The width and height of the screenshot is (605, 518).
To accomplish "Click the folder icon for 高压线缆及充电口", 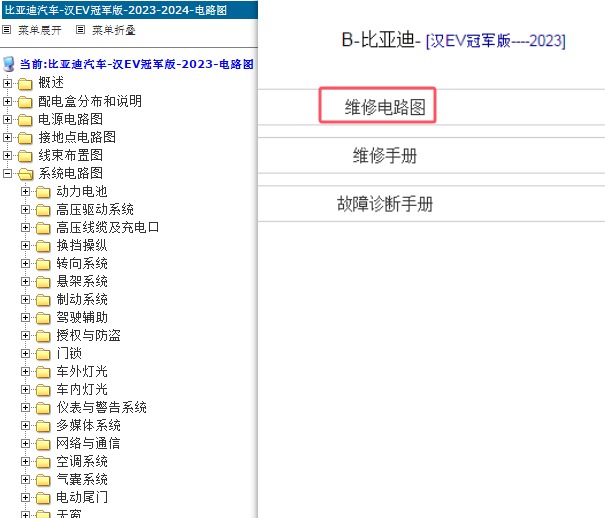I will (43, 228).
